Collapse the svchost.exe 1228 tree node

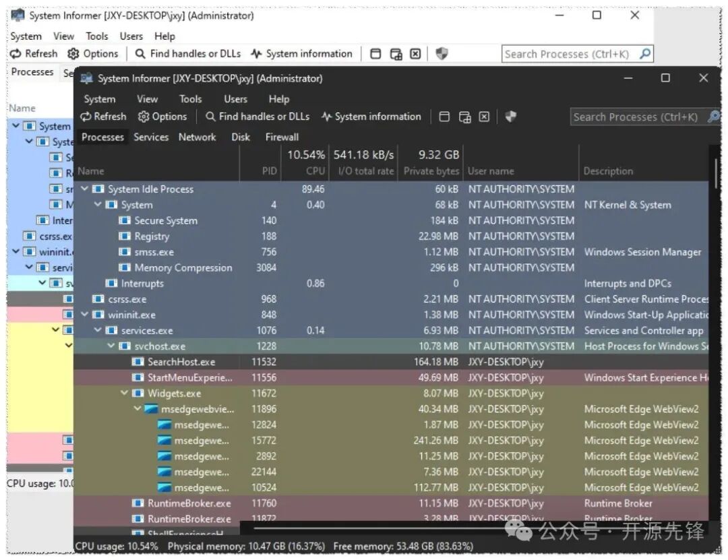coord(111,346)
